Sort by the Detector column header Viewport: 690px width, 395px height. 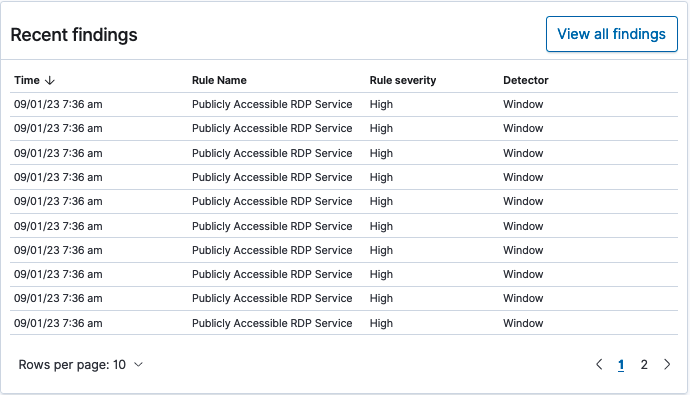(x=526, y=80)
